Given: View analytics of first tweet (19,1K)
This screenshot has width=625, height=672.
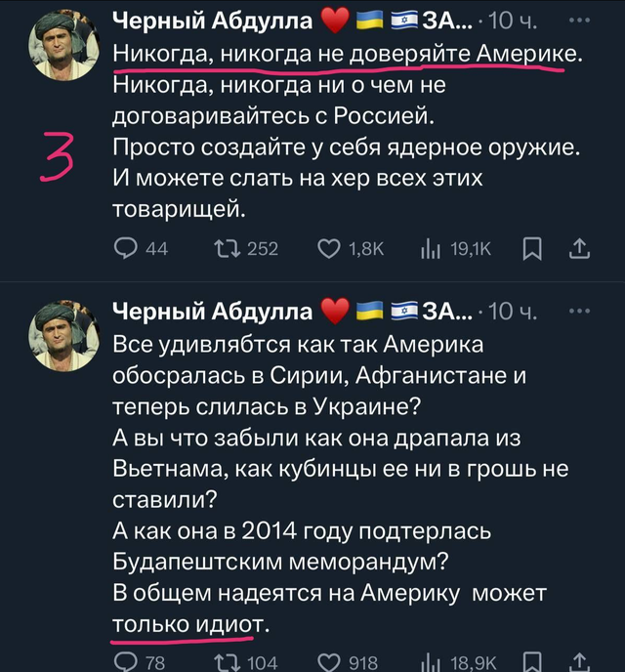Looking at the screenshot, I should pos(456,248).
